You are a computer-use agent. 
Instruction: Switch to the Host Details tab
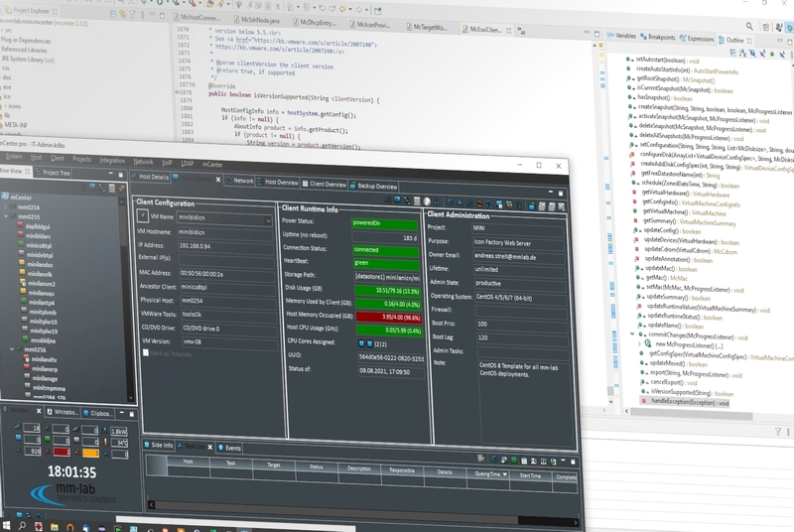pos(152,176)
